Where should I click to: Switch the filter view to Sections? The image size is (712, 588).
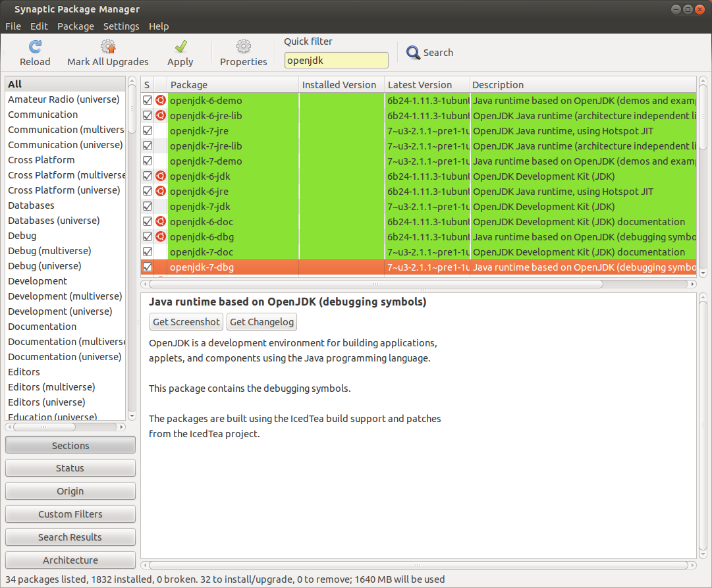tap(70, 445)
